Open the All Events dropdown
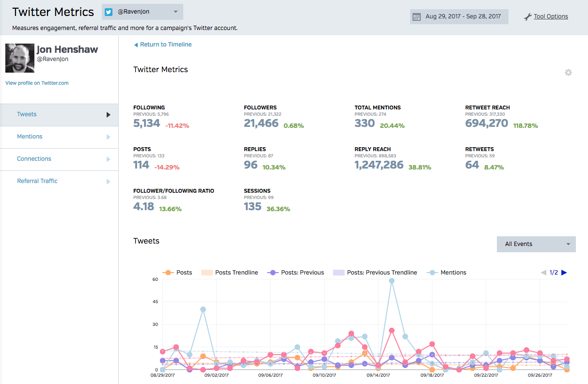The width and height of the screenshot is (588, 384). (x=536, y=244)
